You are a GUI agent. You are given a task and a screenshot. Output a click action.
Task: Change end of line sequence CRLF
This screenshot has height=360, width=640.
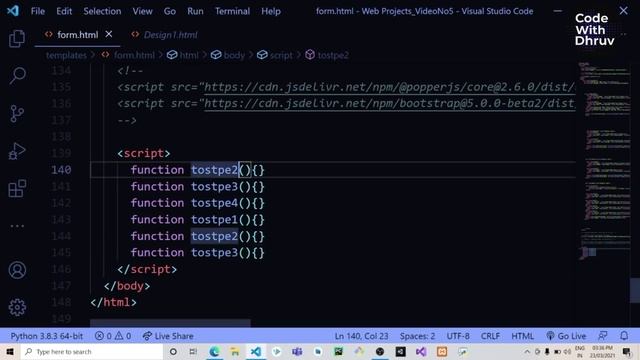pyautogui.click(x=490, y=336)
